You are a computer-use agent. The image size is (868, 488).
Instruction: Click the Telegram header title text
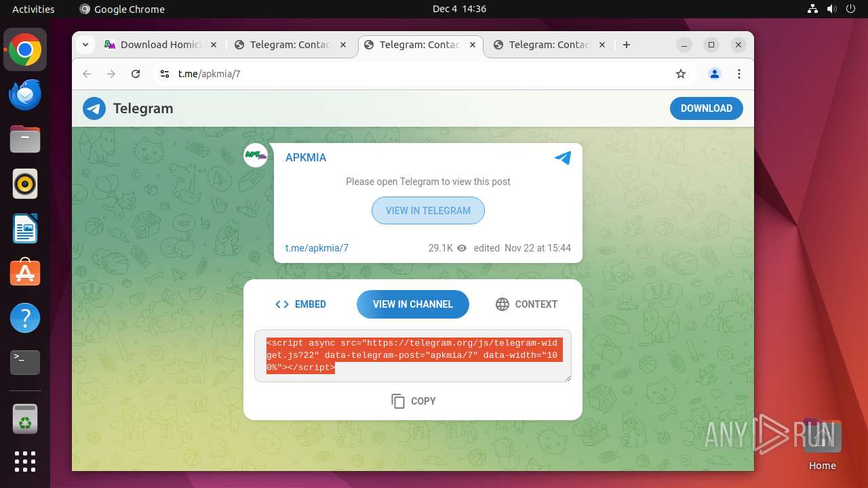143,108
